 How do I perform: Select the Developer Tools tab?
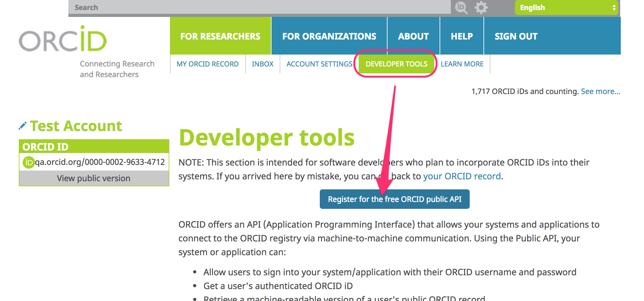click(x=397, y=64)
